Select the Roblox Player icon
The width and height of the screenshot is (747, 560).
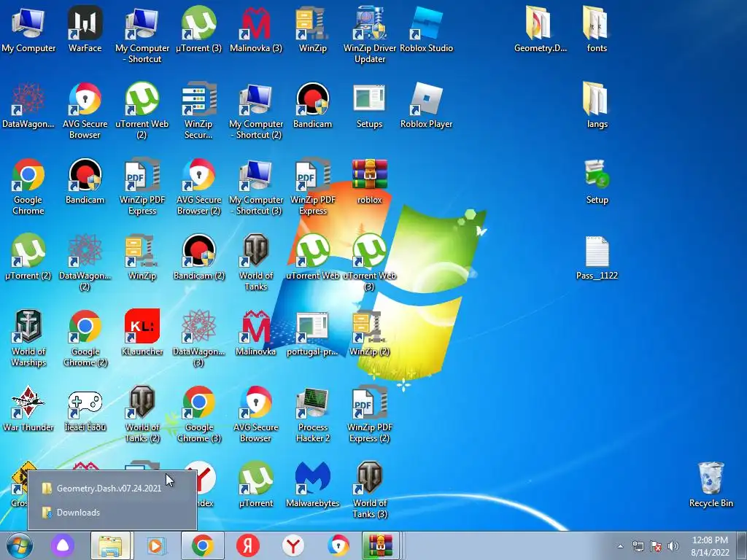426,105
